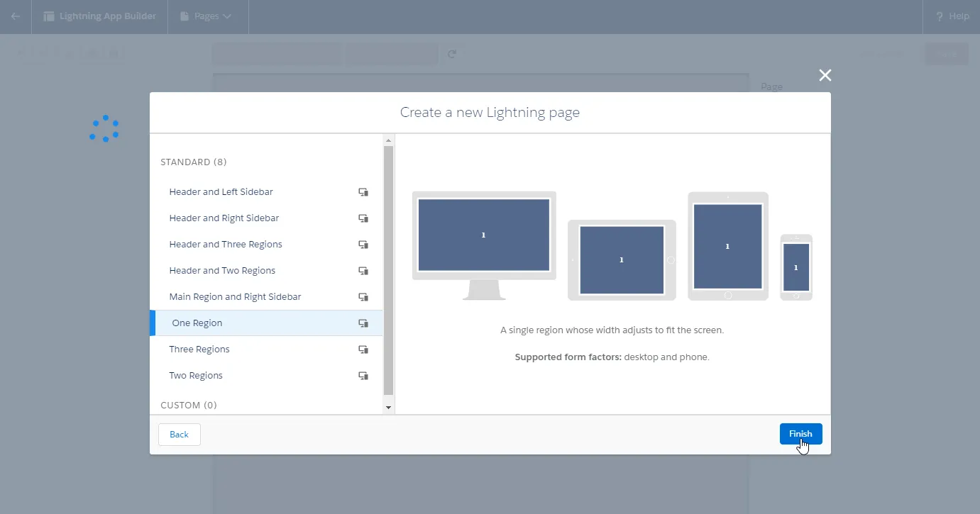The width and height of the screenshot is (980, 514).
Task: Click the template list scroll down arrow
Action: (x=388, y=408)
